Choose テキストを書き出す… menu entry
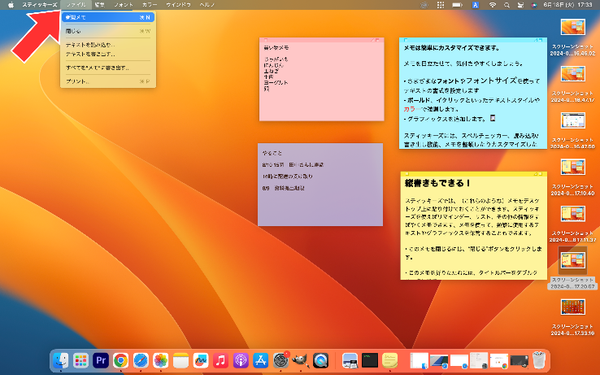Screen dimensions: 600x375 tap(108, 54)
